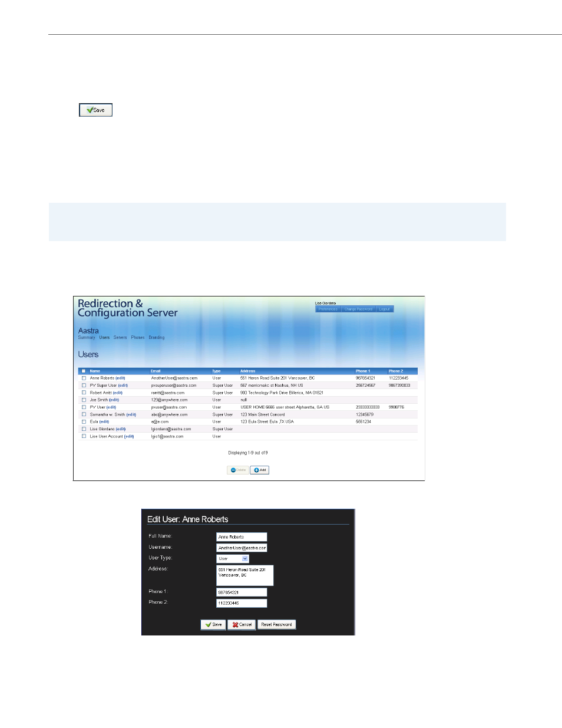Screen dimensions: 562x728
Task: Open the User Type dropdown
Action: [x=233, y=559]
